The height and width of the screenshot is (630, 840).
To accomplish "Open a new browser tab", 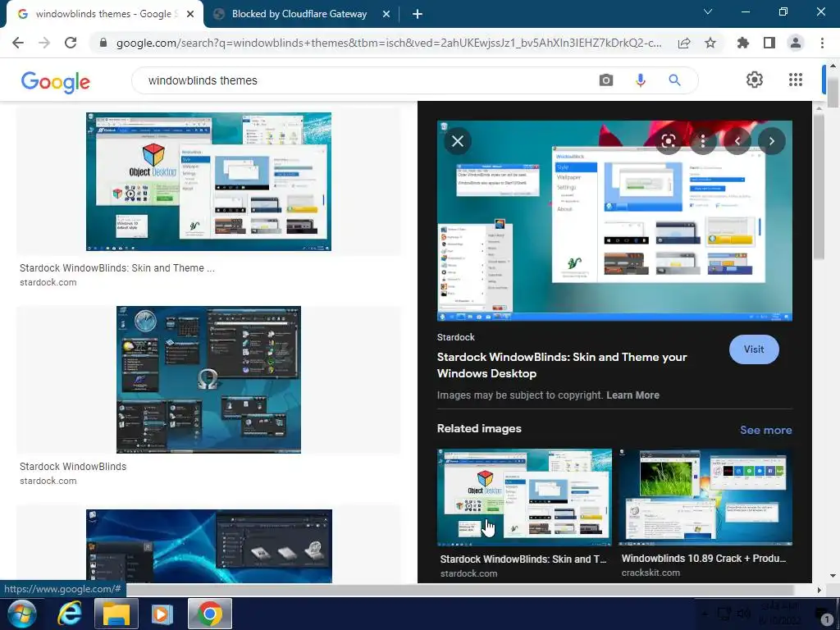I will click(x=418, y=15).
